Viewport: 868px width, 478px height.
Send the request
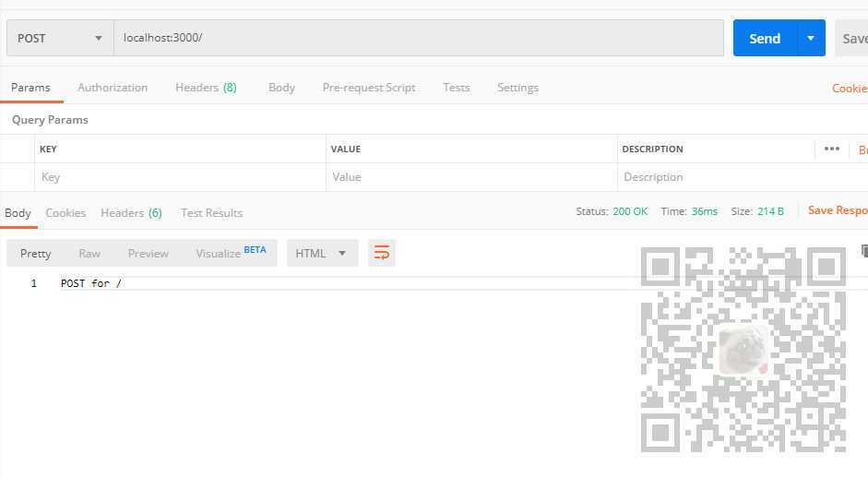pos(765,38)
